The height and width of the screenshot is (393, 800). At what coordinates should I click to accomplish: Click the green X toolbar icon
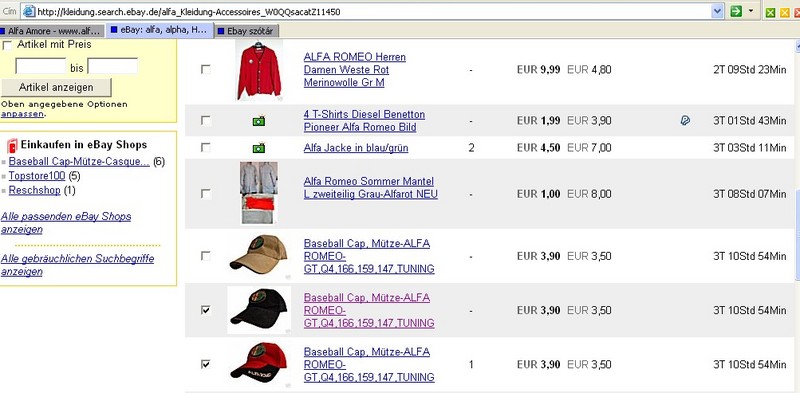[770, 12]
